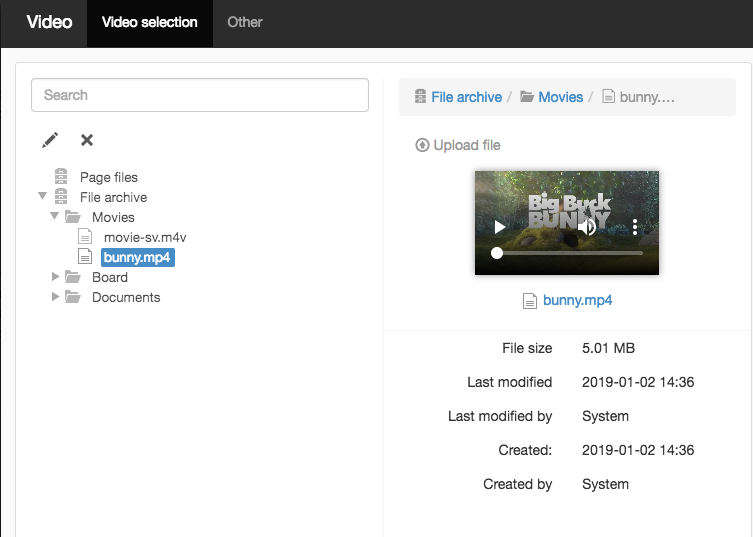The width and height of the screenshot is (753, 537).
Task: Select the highlighted bunny.mp4 tree item
Action: [x=137, y=257]
